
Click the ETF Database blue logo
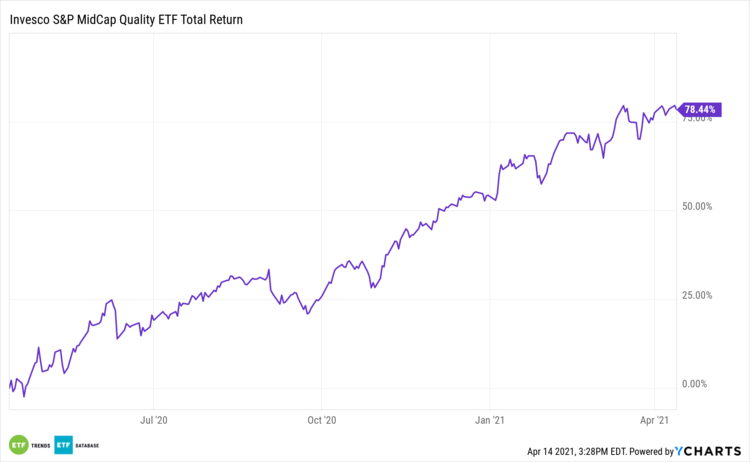point(62,445)
